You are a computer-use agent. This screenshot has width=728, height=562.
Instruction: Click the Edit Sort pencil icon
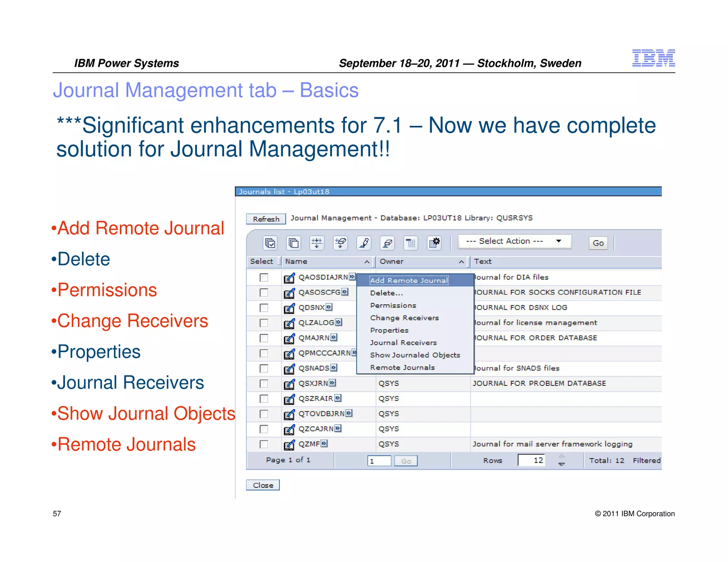(x=364, y=243)
